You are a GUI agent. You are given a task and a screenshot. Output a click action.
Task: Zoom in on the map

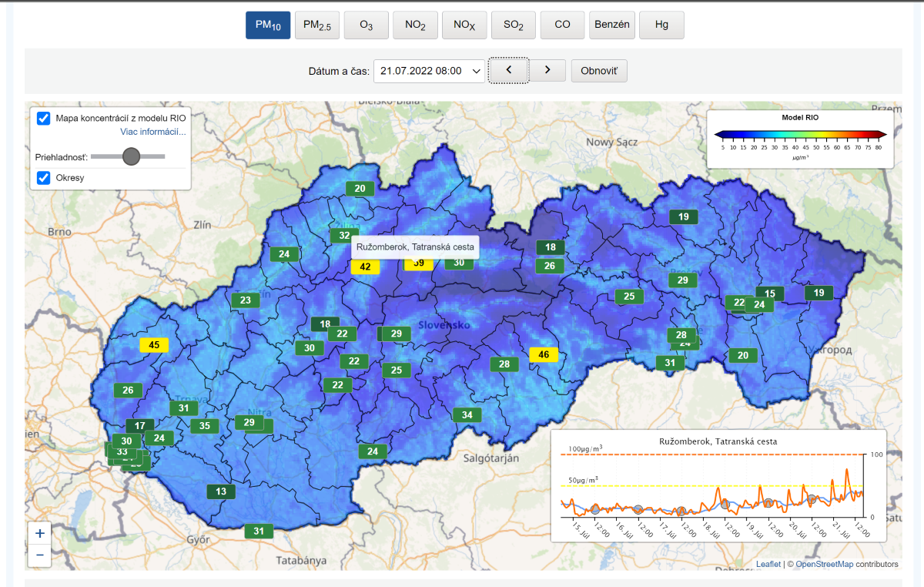click(x=39, y=533)
